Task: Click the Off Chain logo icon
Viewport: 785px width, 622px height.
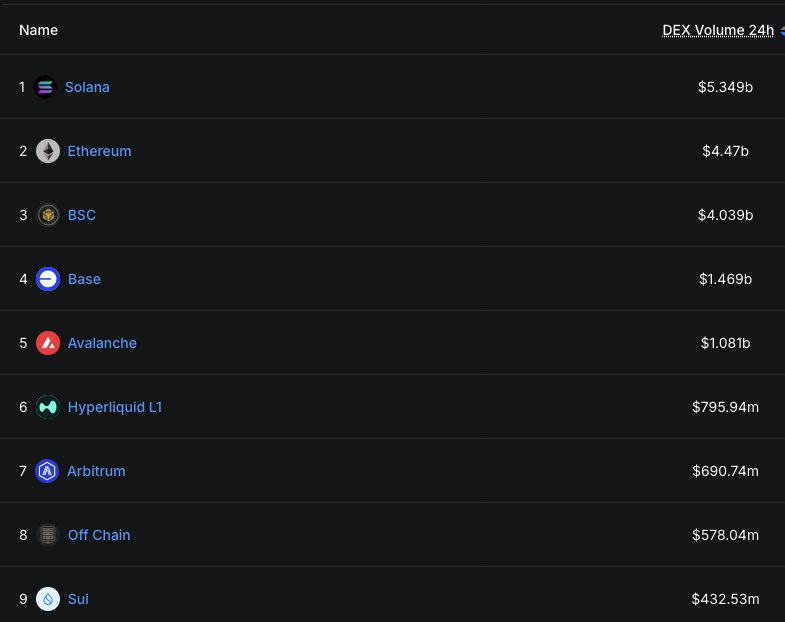Action: (47, 535)
